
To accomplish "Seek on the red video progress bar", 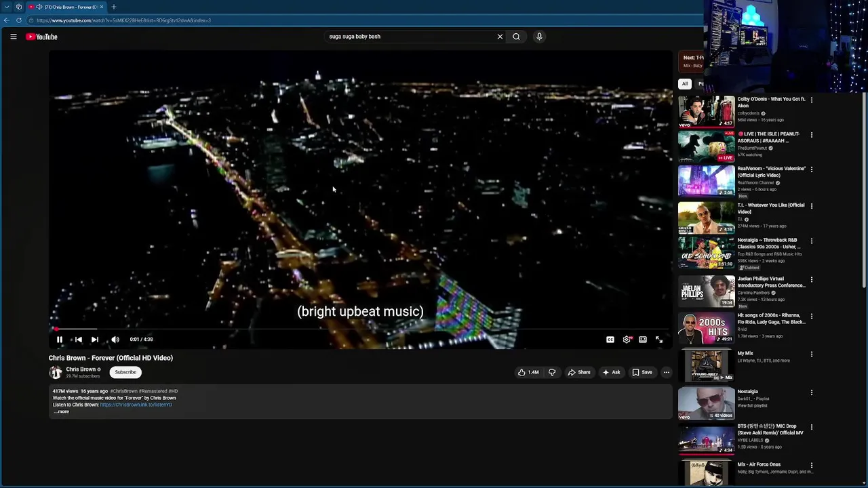I will click(x=360, y=329).
